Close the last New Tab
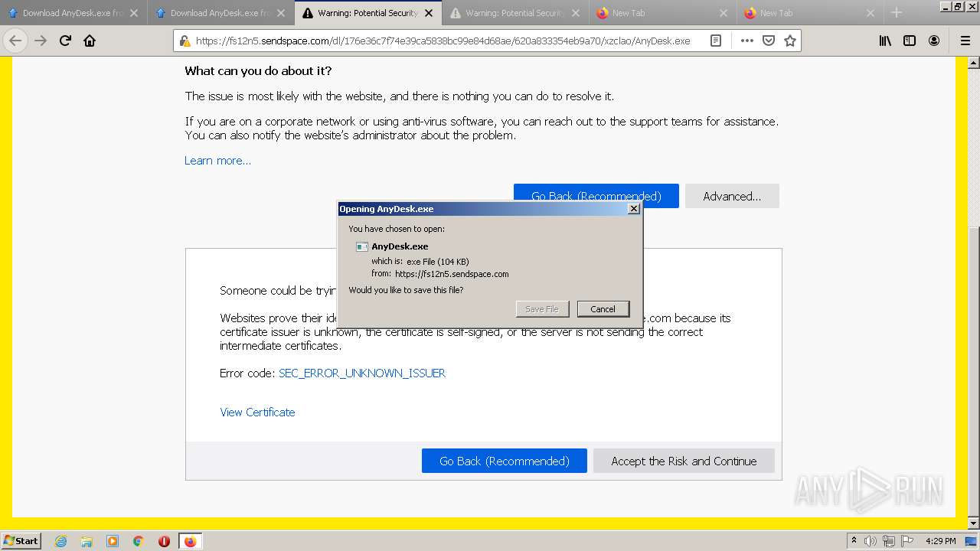Image resolution: width=980 pixels, height=551 pixels. point(871,13)
